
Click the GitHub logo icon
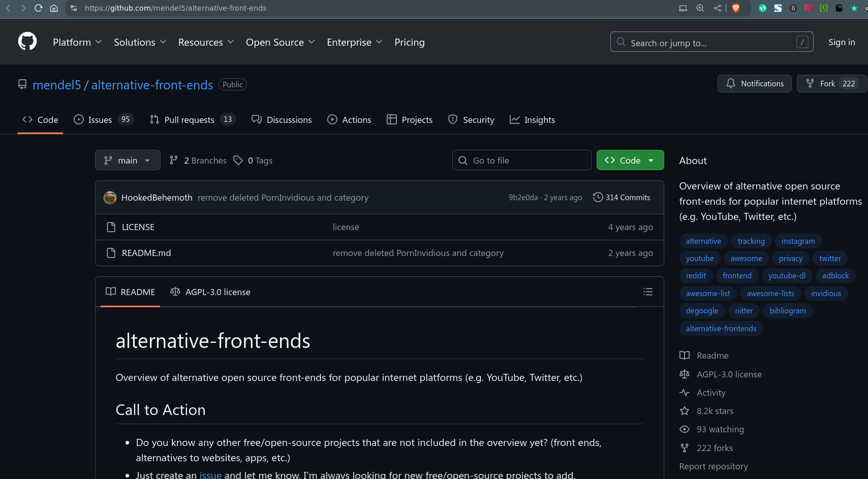click(x=27, y=42)
